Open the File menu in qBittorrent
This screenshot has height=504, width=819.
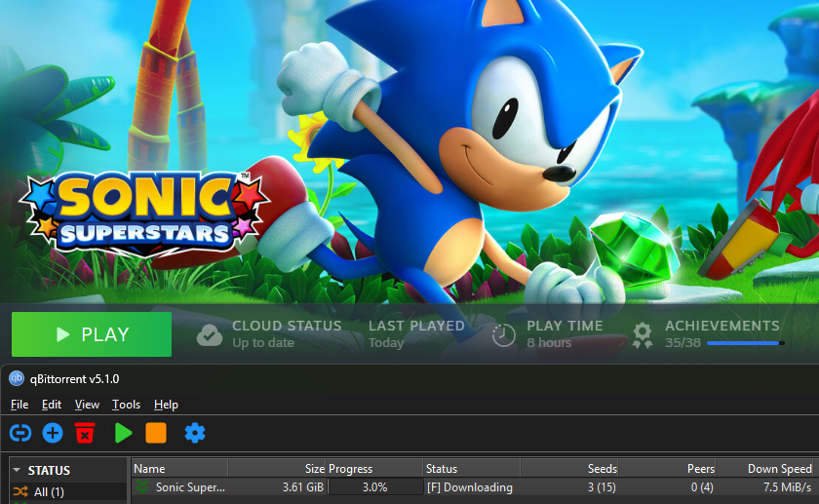click(x=19, y=405)
